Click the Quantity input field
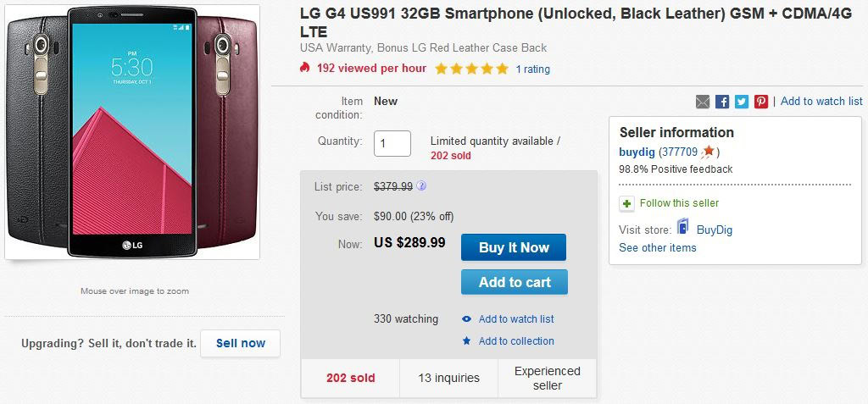The height and width of the screenshot is (404, 868). coord(392,143)
